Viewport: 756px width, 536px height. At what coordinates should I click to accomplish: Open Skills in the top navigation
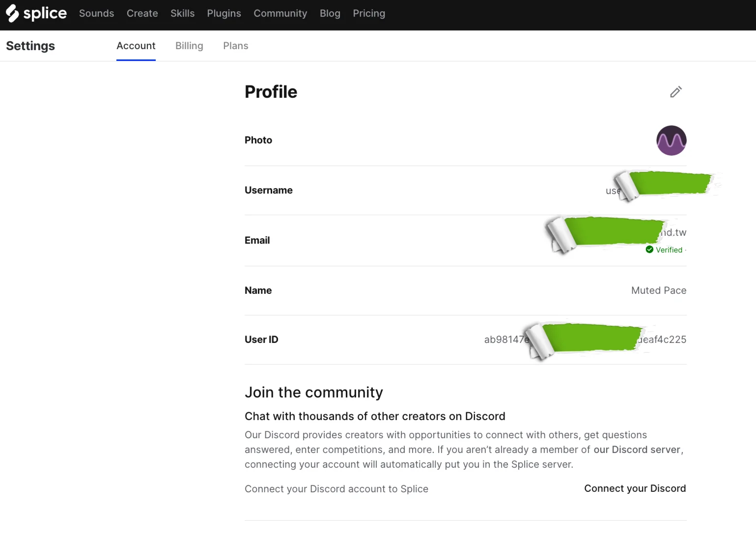(182, 13)
